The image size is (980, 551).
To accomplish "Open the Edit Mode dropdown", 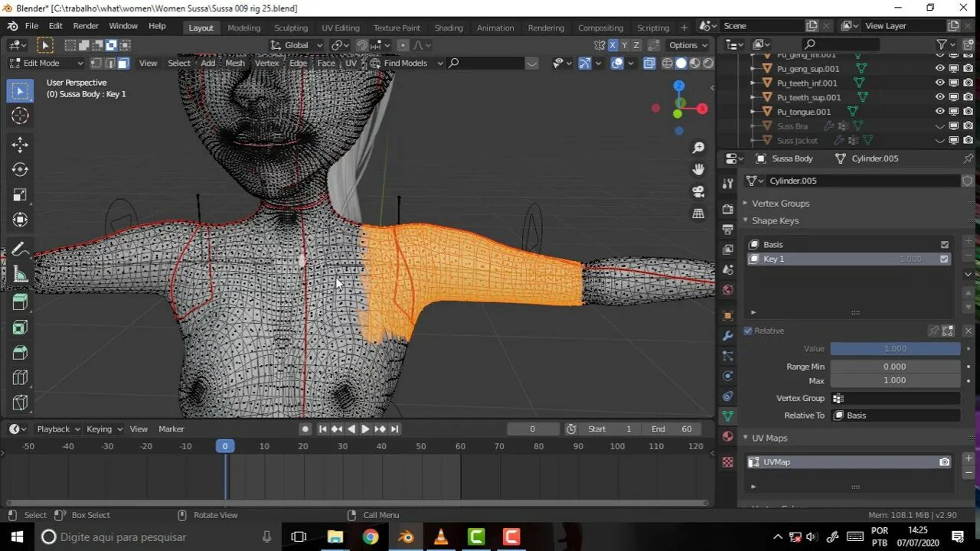I will 46,63.
